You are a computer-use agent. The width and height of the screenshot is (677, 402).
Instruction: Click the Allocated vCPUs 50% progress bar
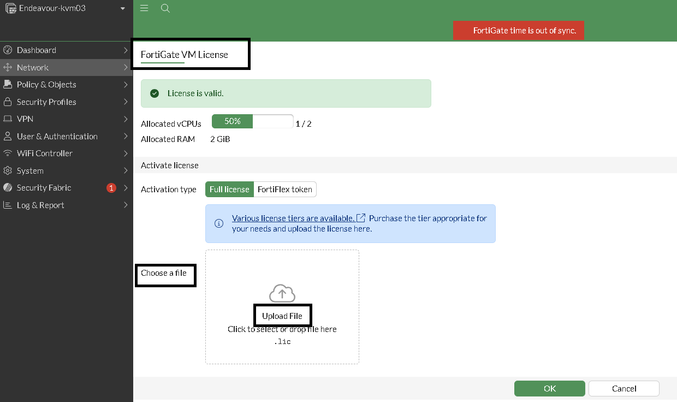[x=253, y=121]
